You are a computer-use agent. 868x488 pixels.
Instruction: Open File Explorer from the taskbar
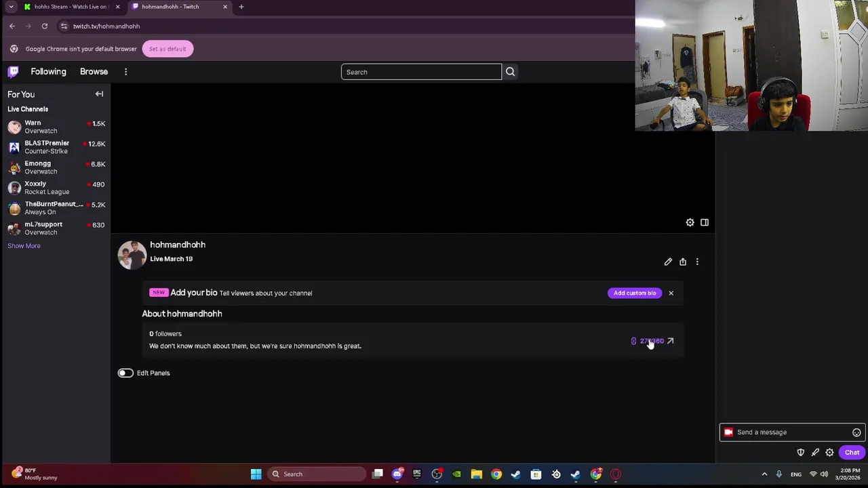point(476,474)
